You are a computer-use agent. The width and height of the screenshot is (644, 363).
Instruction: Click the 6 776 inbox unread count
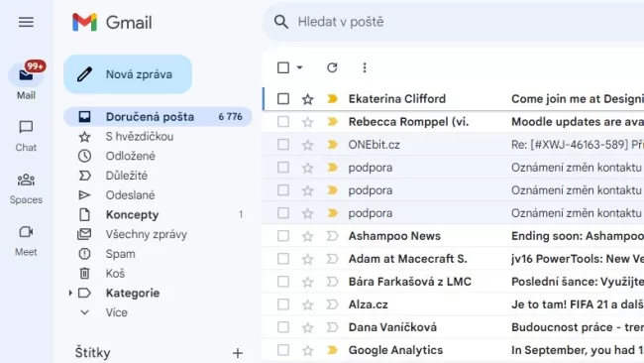(231, 117)
